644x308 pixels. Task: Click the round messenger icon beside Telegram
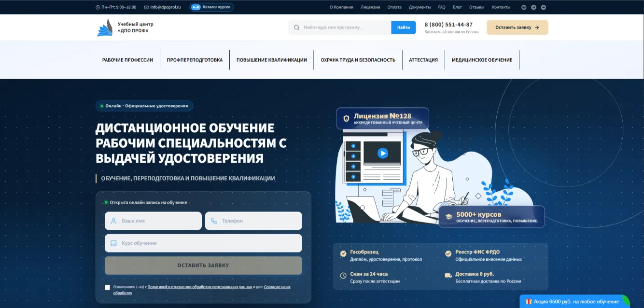tap(524, 7)
